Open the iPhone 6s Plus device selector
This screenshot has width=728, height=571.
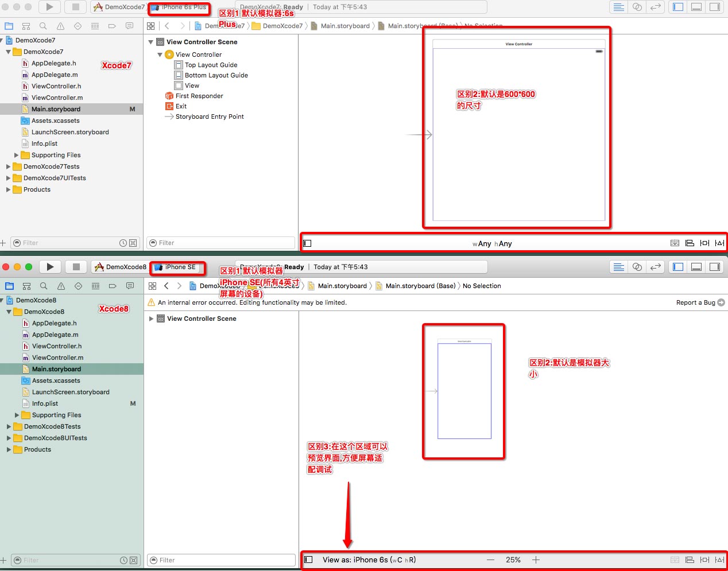(179, 7)
